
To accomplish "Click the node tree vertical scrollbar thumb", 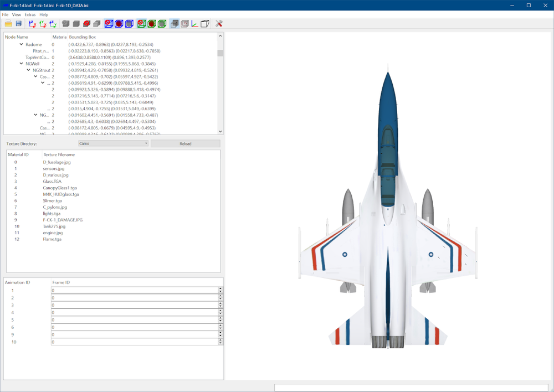I will pos(220,53).
